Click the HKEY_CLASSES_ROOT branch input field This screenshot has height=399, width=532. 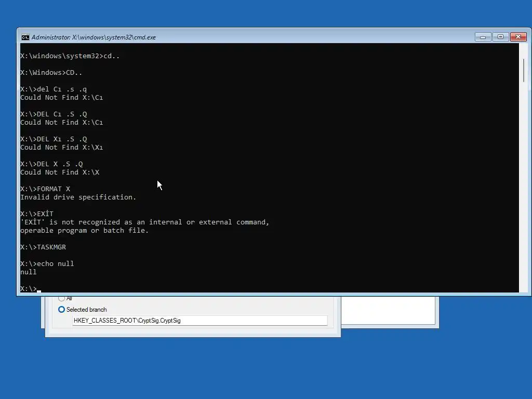click(200, 321)
